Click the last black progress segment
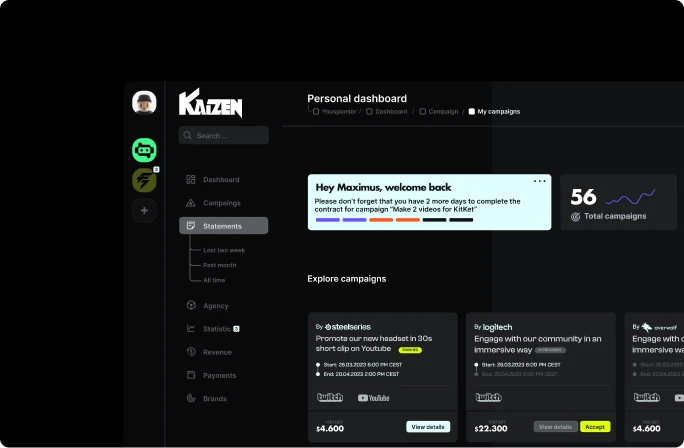The height and width of the screenshot is (448, 684). point(461,220)
